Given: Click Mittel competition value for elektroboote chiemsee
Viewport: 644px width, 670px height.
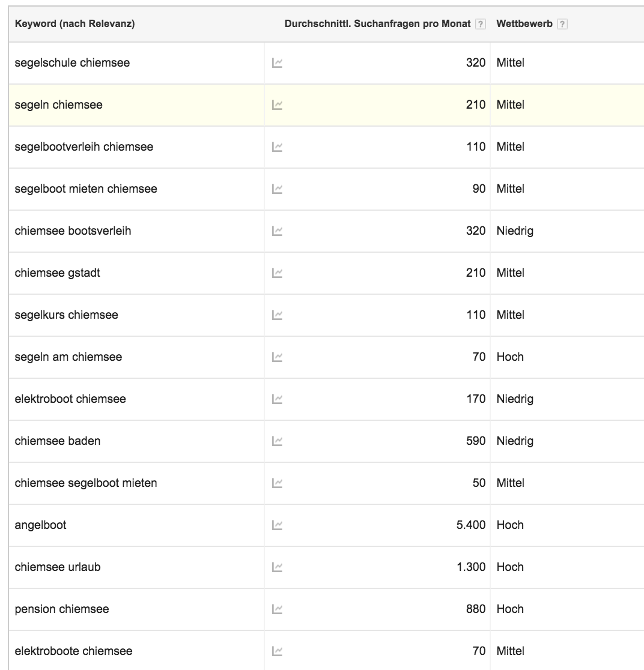Looking at the screenshot, I should 510,651.
